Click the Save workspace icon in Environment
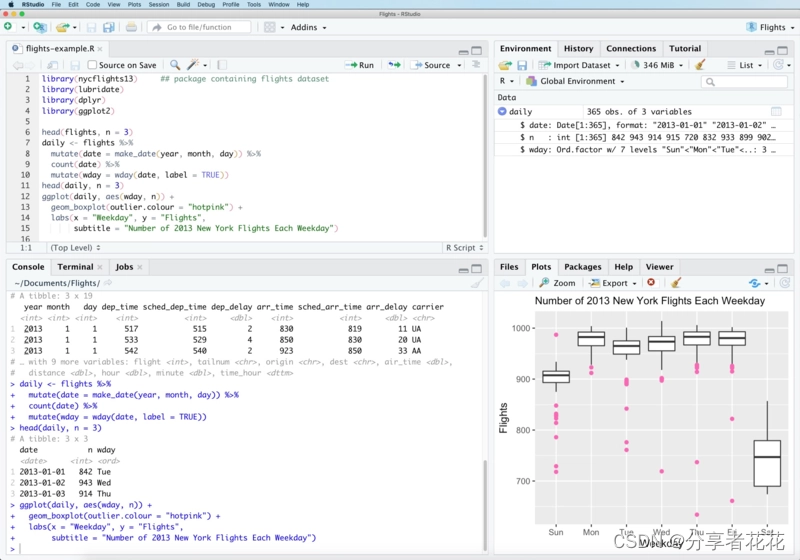Screen dimensions: 800x560 (521, 65)
